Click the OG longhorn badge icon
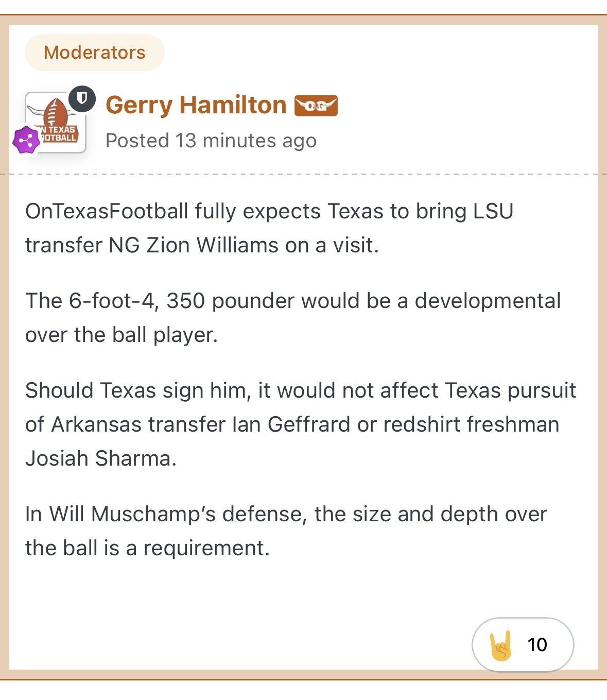Viewport: 607px width, 700px height. [x=316, y=106]
